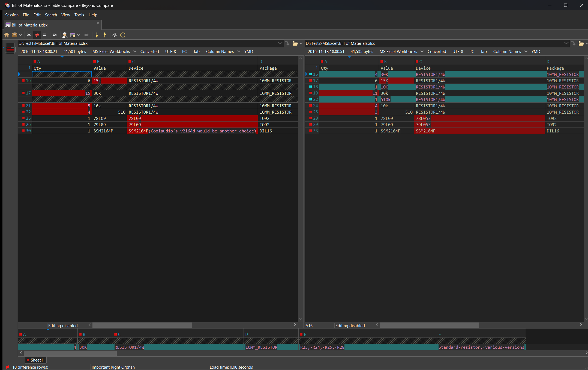Open the File menu
Viewport: 588px width, 370px height.
pyautogui.click(x=26, y=15)
